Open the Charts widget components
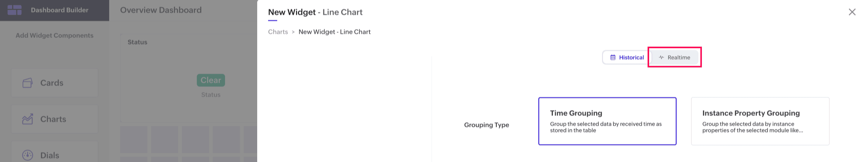Screen dimensions: 868x162 coord(55,119)
